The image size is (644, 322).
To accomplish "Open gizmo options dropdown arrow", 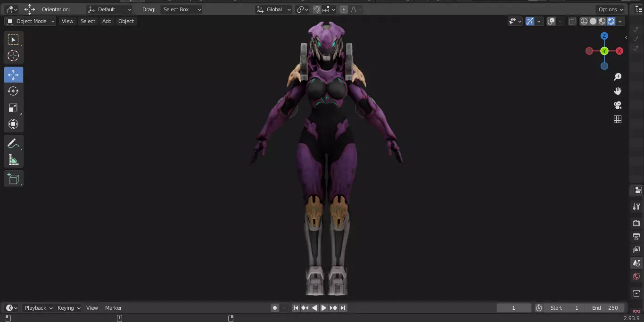I will 539,21.
